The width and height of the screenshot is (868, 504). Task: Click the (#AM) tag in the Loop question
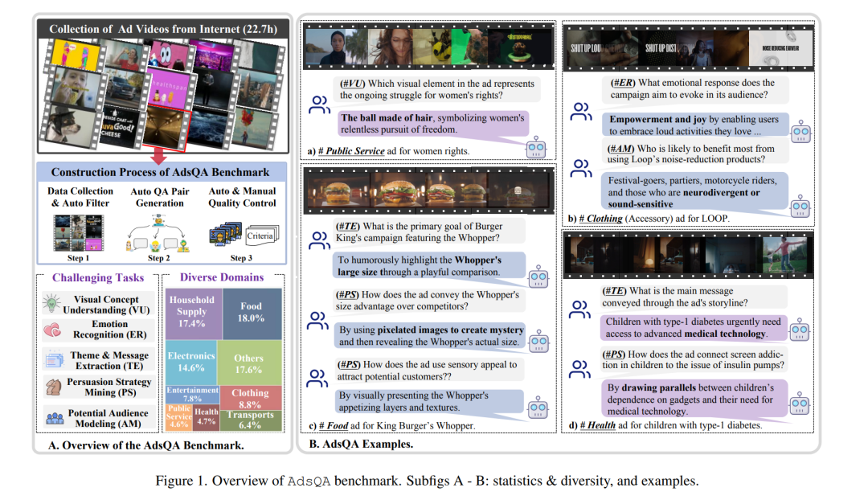tap(620, 149)
